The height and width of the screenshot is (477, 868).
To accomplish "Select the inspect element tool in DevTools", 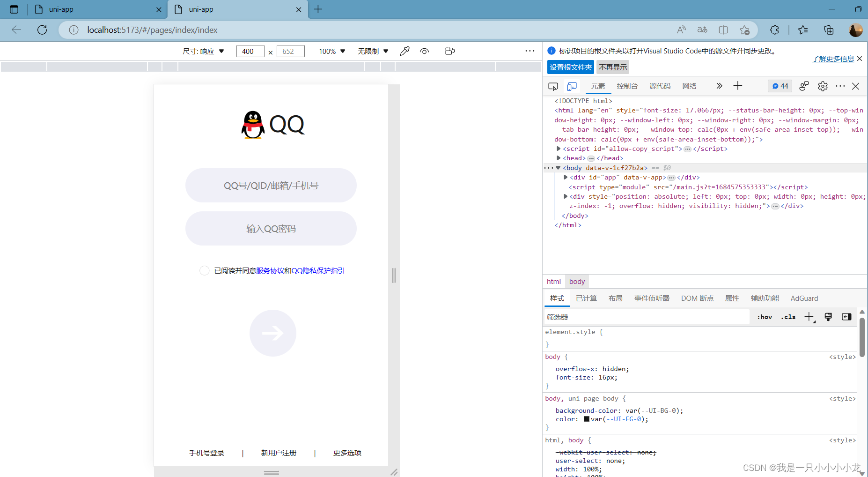I will click(x=553, y=86).
